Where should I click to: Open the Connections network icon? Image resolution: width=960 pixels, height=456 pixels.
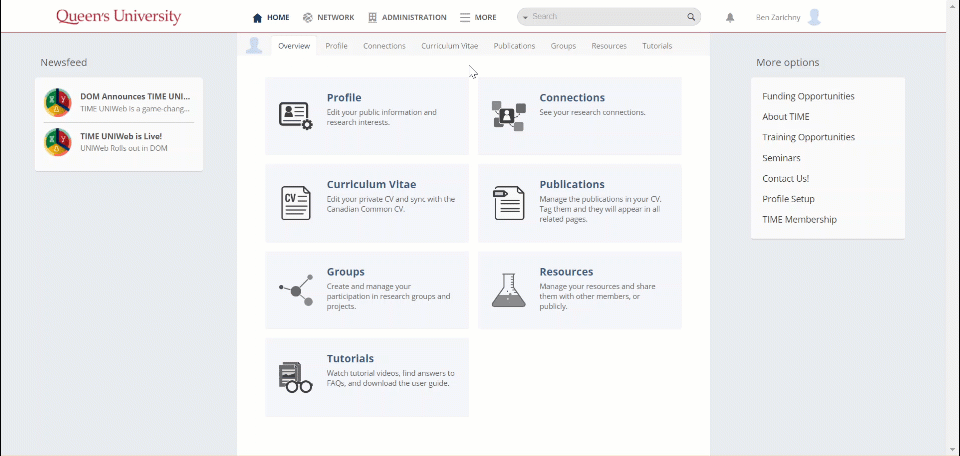pos(508,116)
